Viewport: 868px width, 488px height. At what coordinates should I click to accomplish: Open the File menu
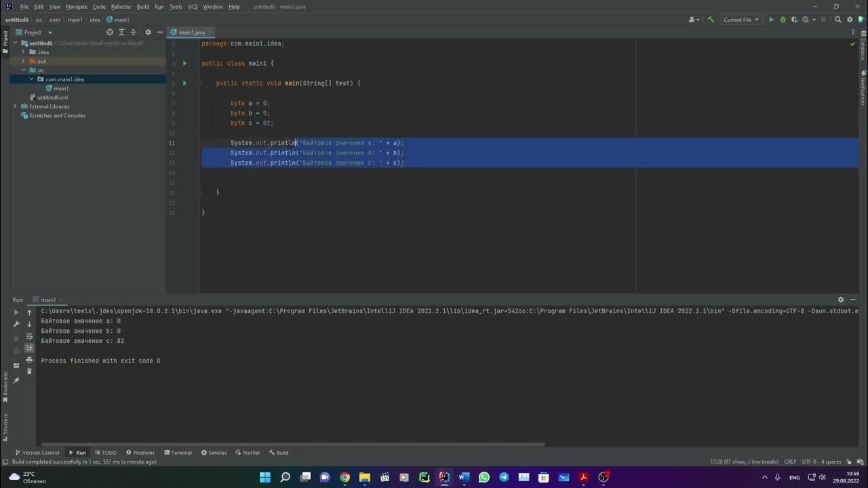coord(24,7)
